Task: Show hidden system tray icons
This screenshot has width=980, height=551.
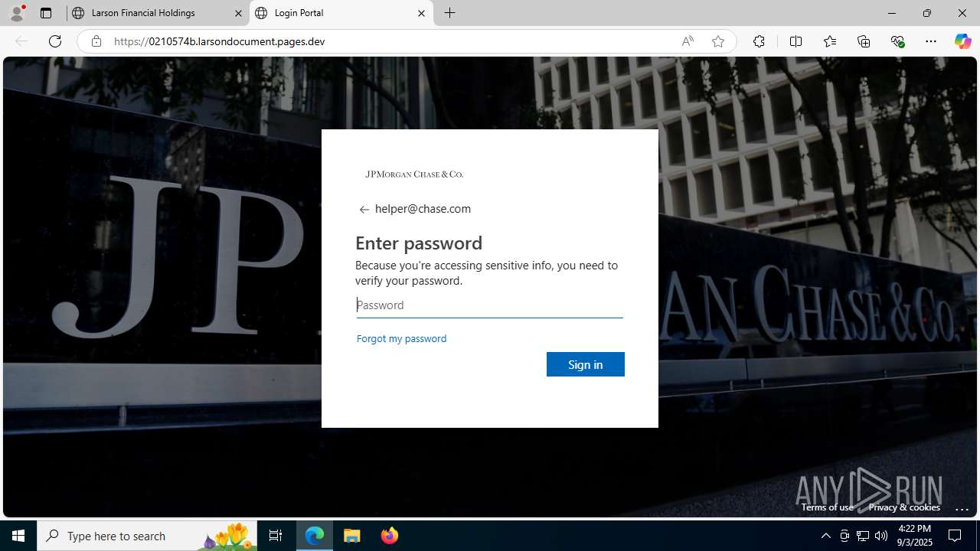Action: point(826,536)
